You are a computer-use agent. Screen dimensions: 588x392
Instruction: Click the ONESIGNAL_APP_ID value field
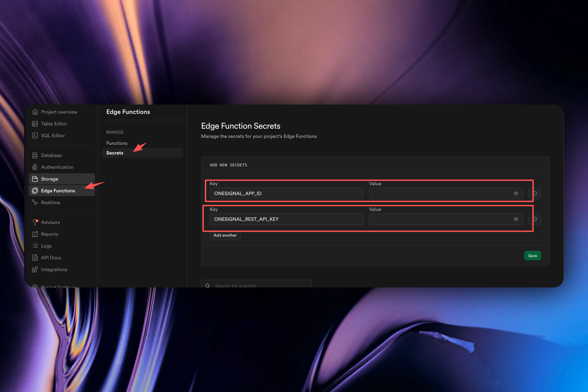[440, 194]
